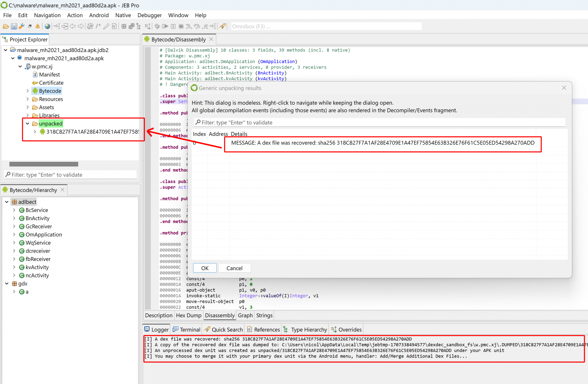The image size is (588, 384).
Task: Click the navigate-back arrow icon
Action: pyautogui.click(x=73, y=26)
